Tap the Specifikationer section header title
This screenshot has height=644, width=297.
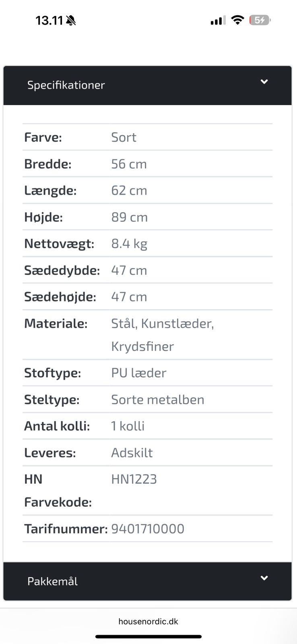click(66, 85)
